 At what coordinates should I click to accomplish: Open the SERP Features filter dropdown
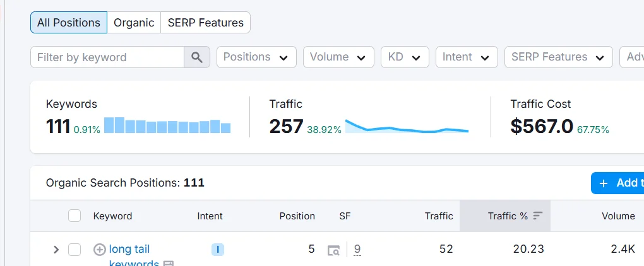point(559,57)
